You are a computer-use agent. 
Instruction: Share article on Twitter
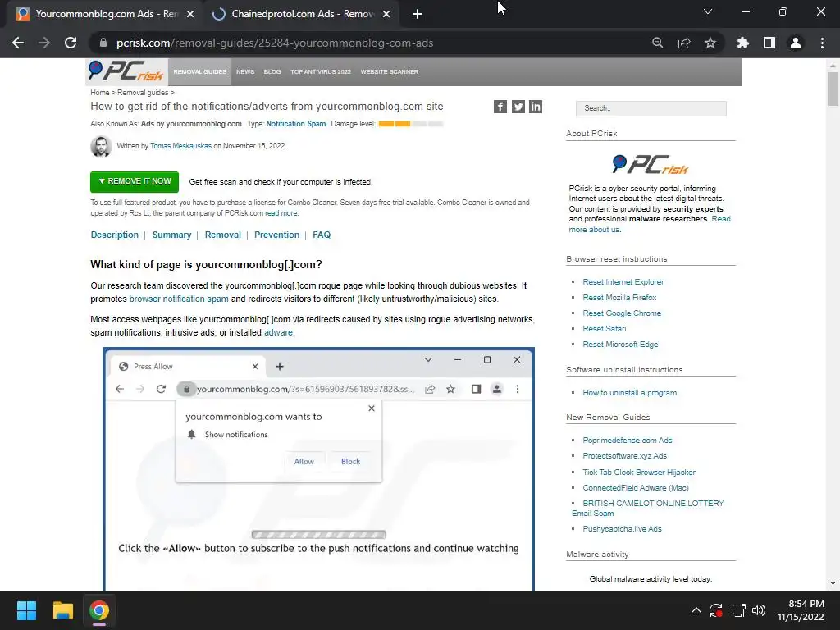tap(518, 107)
